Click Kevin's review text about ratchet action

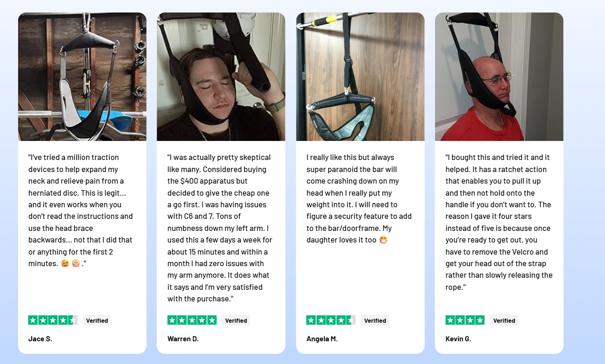tap(499, 222)
